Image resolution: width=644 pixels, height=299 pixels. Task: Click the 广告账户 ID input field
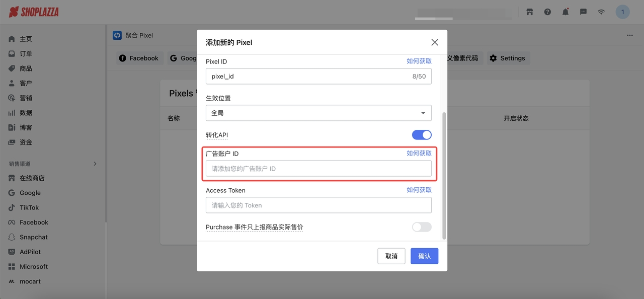[318, 169]
